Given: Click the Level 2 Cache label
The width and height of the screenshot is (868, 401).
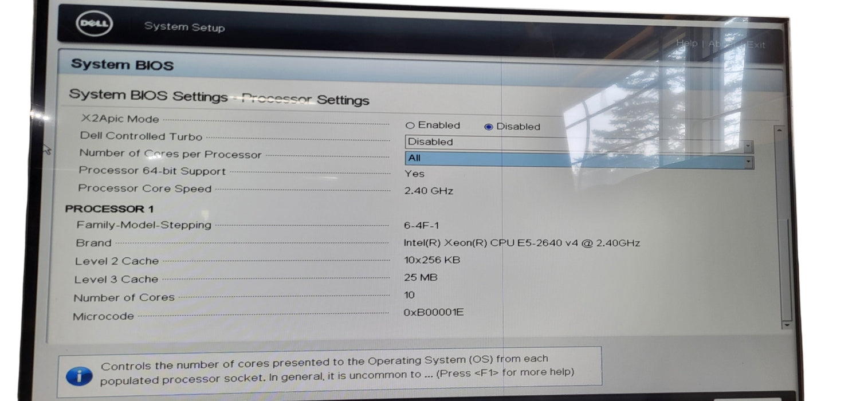Looking at the screenshot, I should click(117, 261).
